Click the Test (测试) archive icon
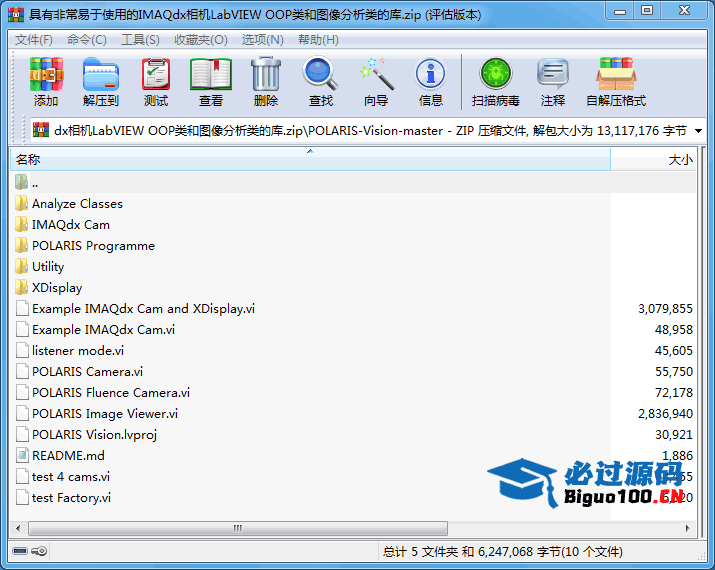Screen dimensions: 715x570 156,81
